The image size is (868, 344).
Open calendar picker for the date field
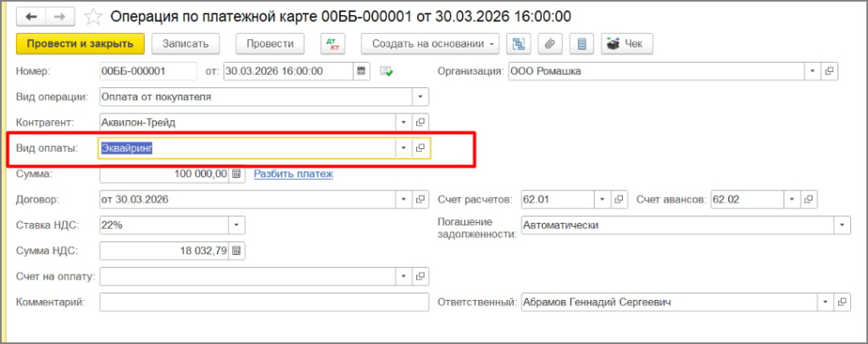click(x=362, y=71)
